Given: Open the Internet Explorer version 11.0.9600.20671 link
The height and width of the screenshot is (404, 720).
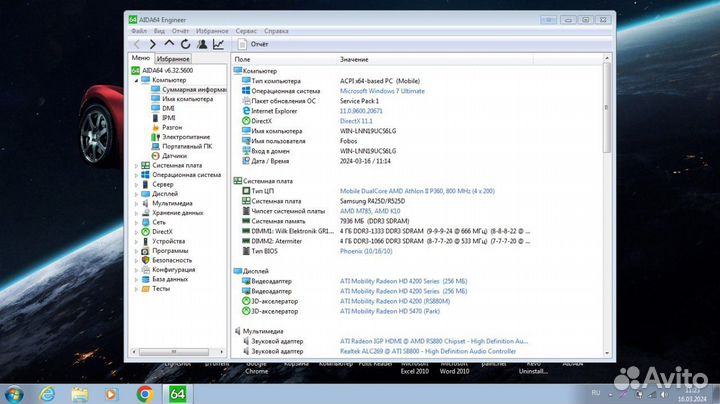Looking at the screenshot, I should 361,111.
